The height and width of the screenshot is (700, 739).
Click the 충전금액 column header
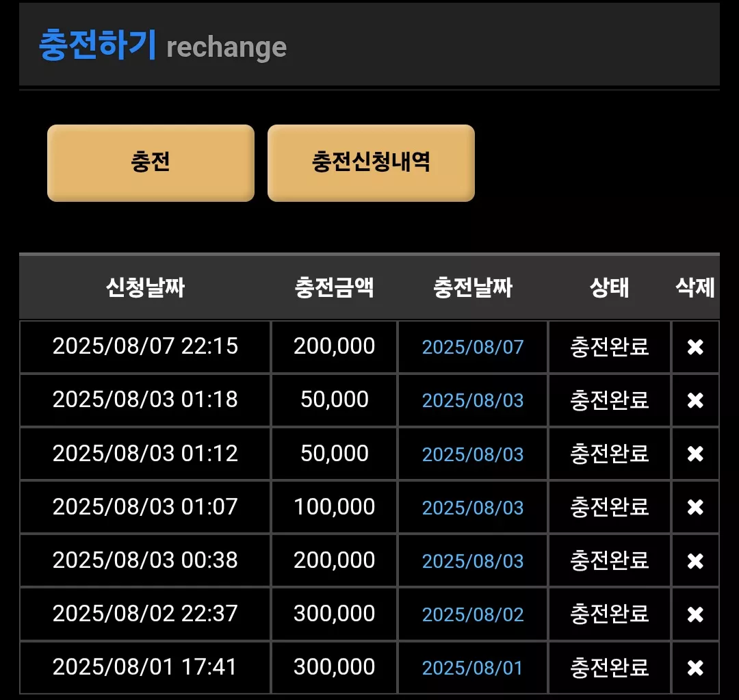334,287
